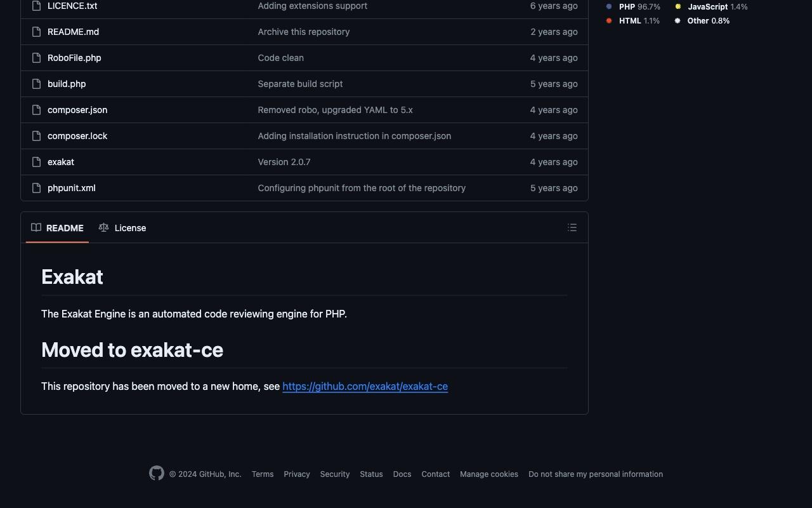Click the JavaScript 1.4% language link
Screen dimensions: 812x508
712,6
